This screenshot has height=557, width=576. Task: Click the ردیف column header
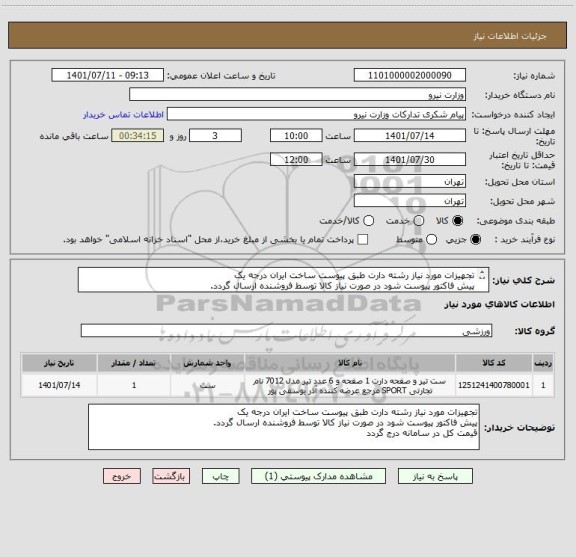pyautogui.click(x=543, y=363)
